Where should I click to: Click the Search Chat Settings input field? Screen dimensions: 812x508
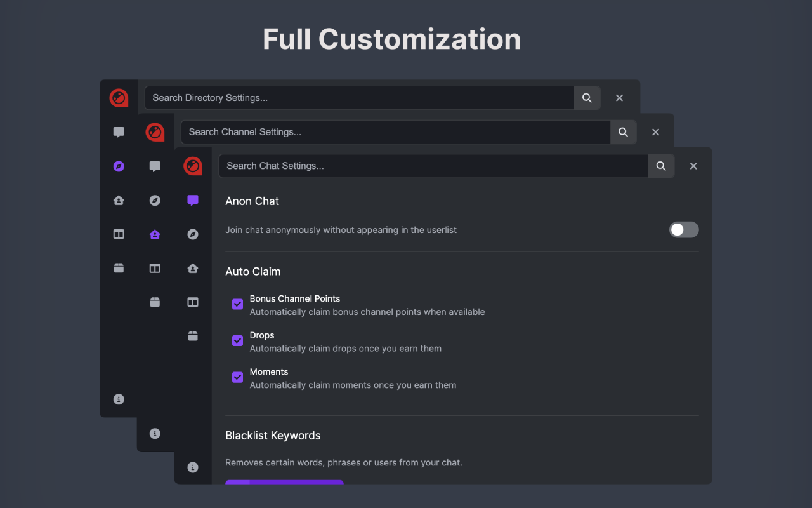click(433, 166)
